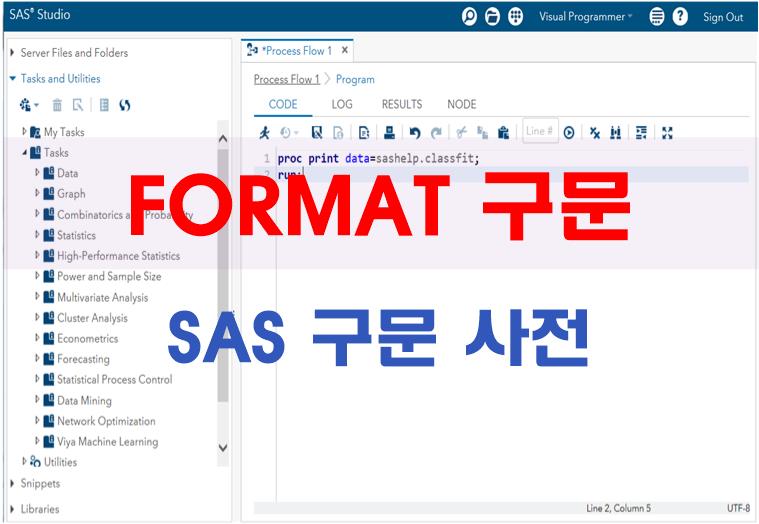The height and width of the screenshot is (524, 759).
Task: Click the Line # input field
Action: click(540, 131)
